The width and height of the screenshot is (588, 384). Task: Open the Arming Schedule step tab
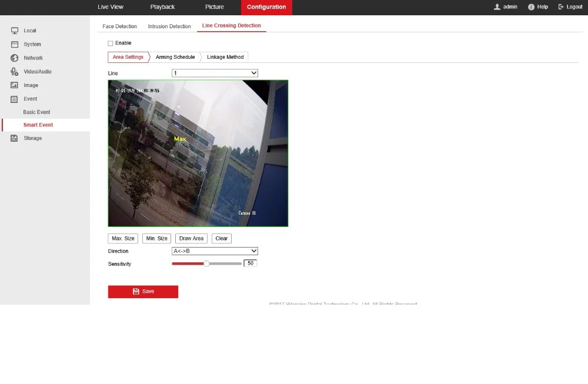pyautogui.click(x=175, y=57)
